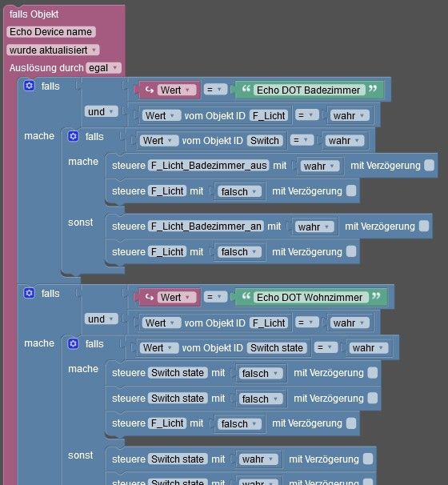Tick delay checkbox on second steuere Switch state falsch row
Screen dimensions: 448x485
[x=373, y=398]
